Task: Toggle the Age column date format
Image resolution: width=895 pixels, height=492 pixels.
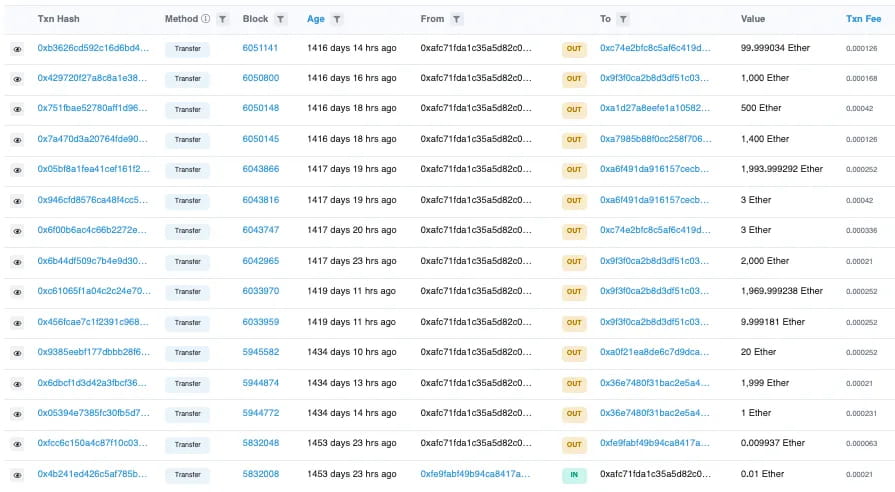Action: point(316,19)
